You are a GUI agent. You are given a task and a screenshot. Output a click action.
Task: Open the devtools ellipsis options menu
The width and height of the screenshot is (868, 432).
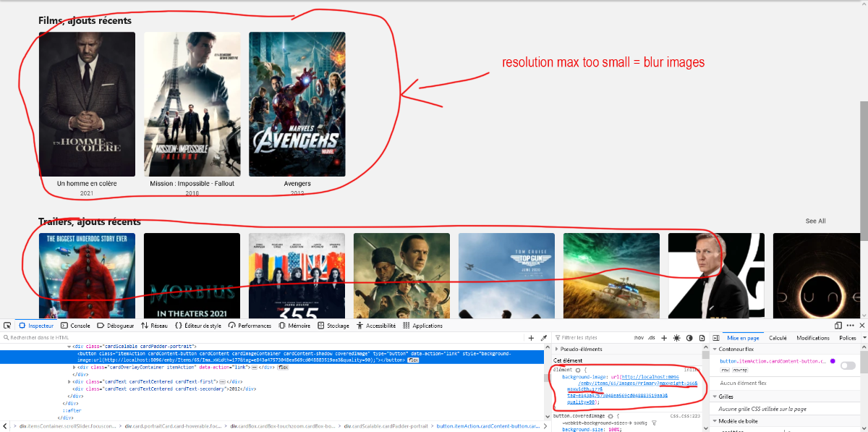pyautogui.click(x=850, y=326)
